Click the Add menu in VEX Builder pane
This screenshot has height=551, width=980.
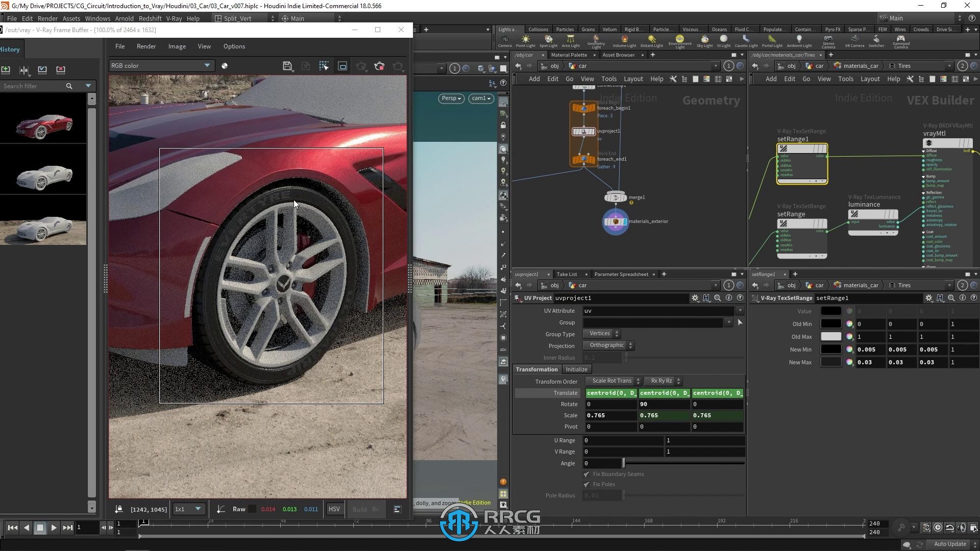(771, 79)
